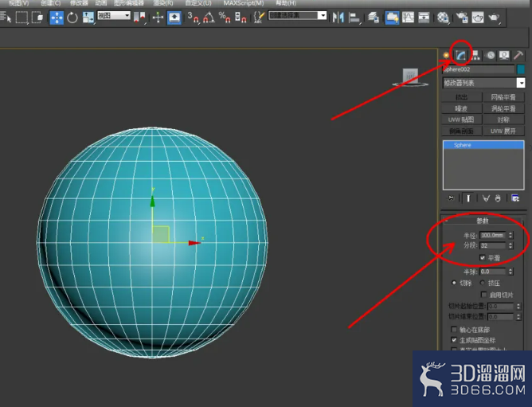Choose the rectangular selection region tool
The width and height of the screenshot is (532, 407).
pos(22,18)
